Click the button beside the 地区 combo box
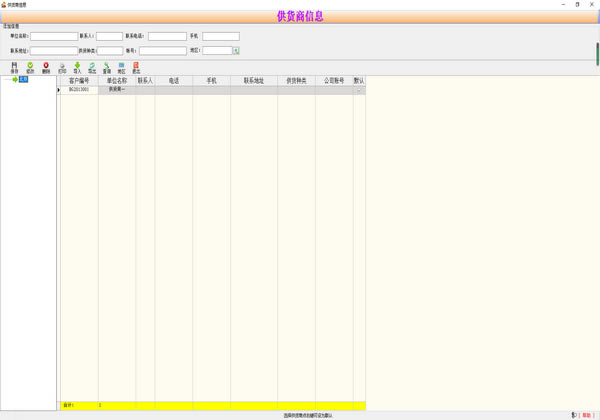600x420 pixels. (x=237, y=50)
